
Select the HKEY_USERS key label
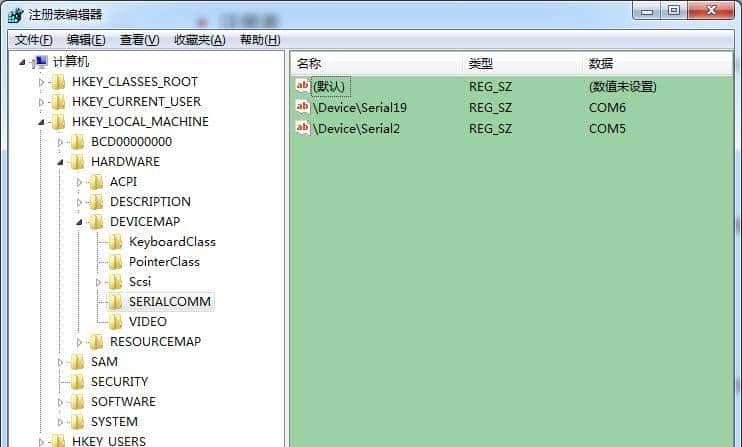click(x=109, y=441)
